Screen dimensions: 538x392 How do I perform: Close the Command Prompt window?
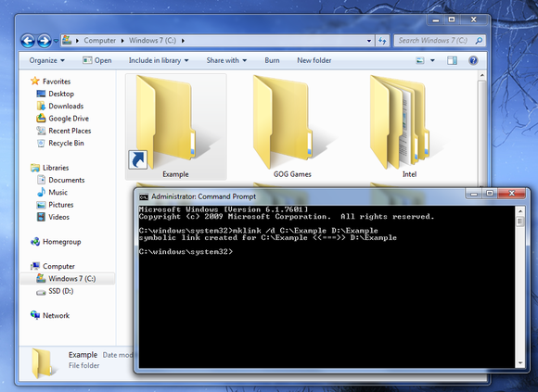click(512, 194)
